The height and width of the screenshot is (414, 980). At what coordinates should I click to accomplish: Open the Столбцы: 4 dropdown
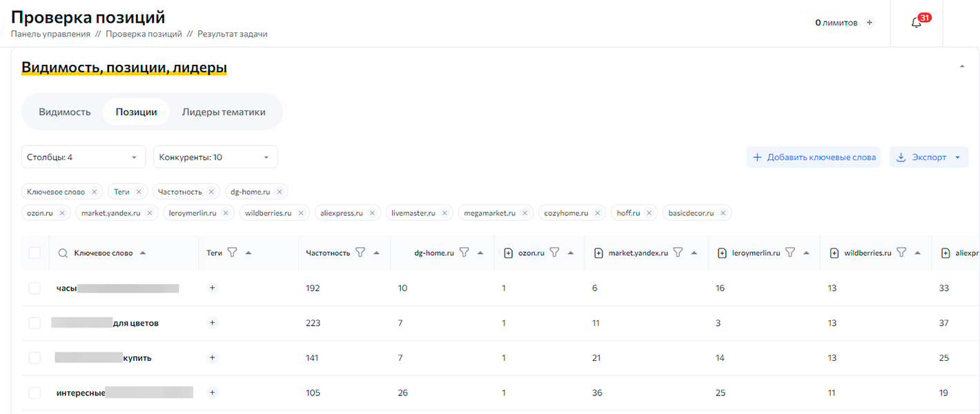point(84,157)
